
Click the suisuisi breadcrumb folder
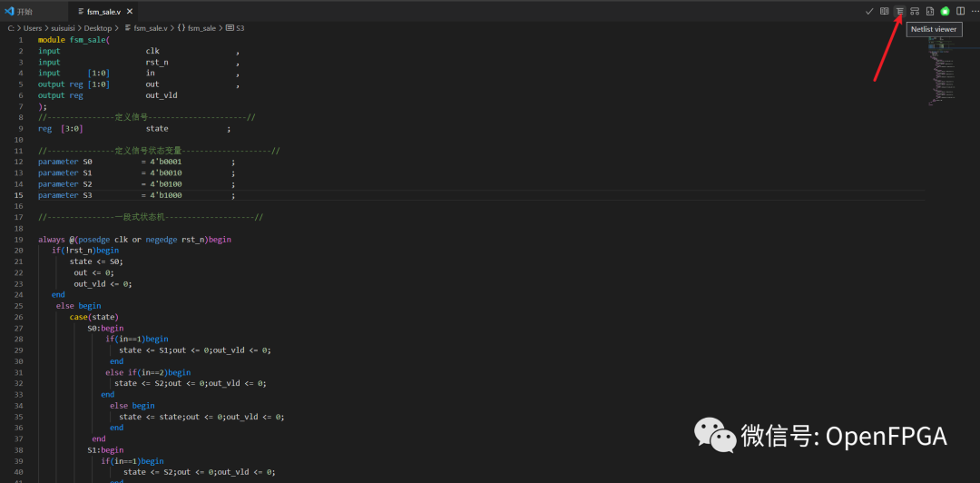point(64,28)
